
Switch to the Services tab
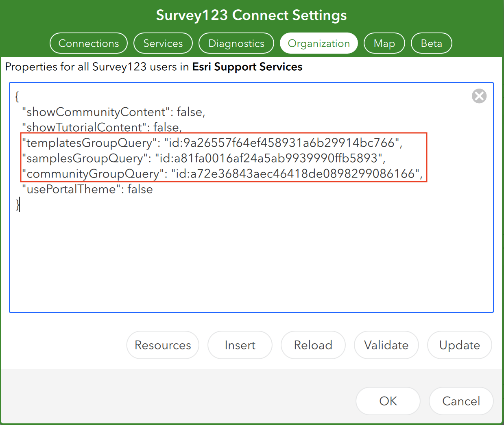click(163, 43)
